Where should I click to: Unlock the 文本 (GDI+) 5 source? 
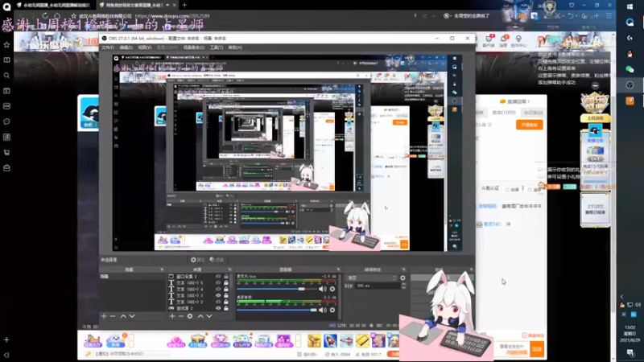pyautogui.click(x=226, y=283)
